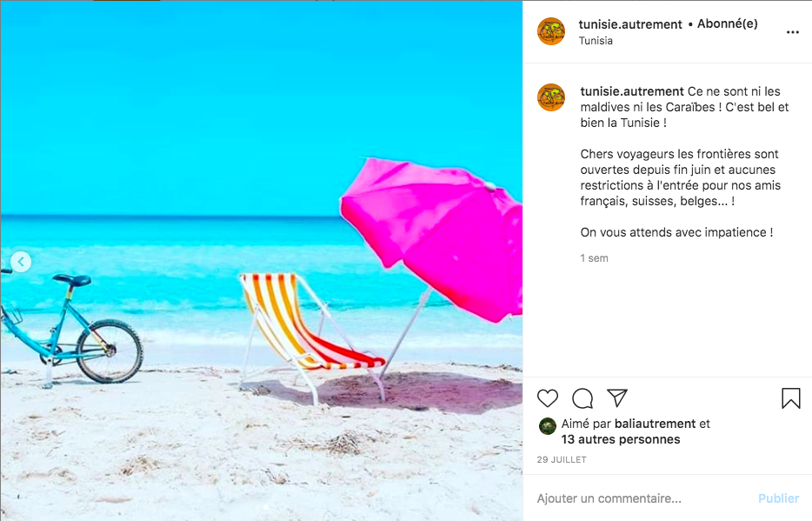Like the post with the heart icon
The width and height of the screenshot is (812, 521).
(x=548, y=398)
